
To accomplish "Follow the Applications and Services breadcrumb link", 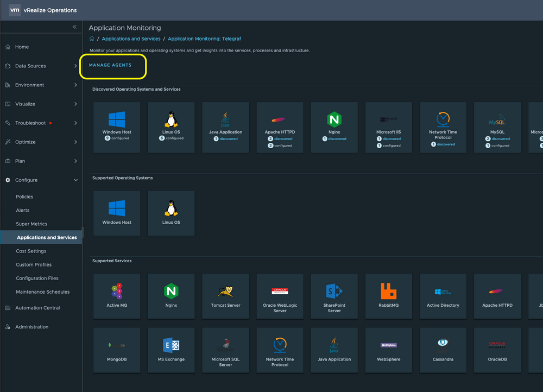I will [131, 39].
